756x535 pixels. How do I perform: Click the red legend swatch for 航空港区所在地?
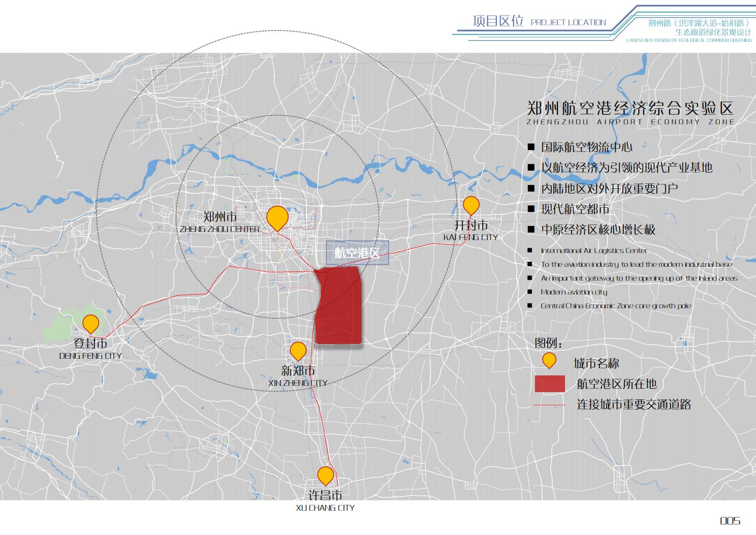point(550,384)
